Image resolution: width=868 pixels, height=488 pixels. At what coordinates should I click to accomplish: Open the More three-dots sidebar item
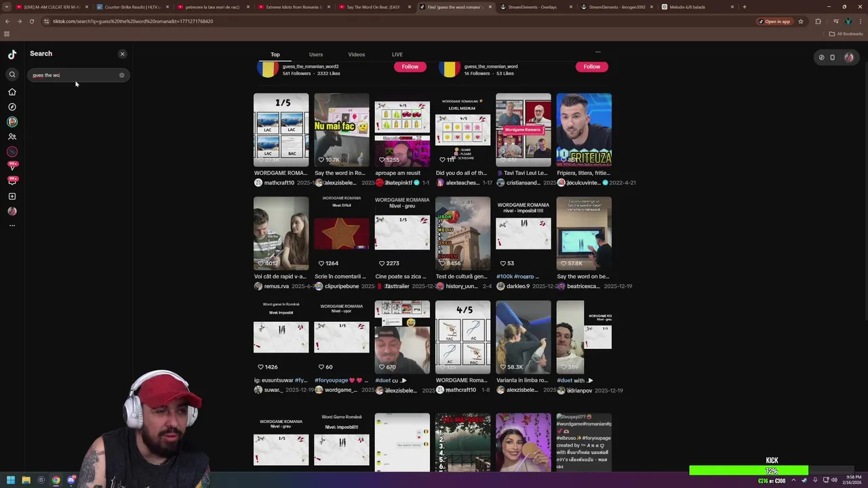(x=12, y=226)
